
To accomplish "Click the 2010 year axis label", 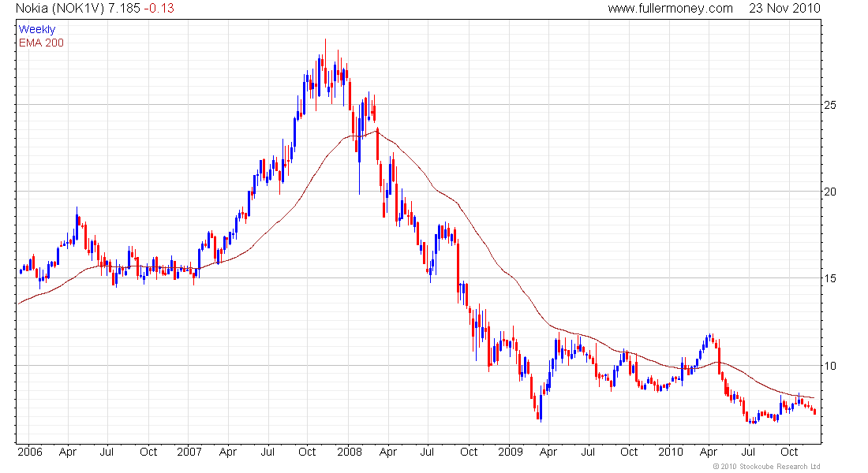I will click(671, 452).
